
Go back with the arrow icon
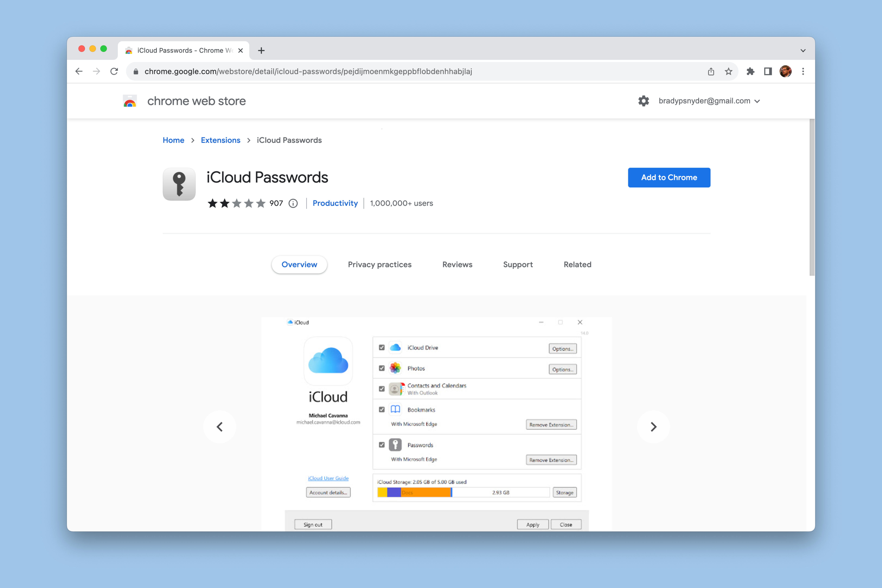pyautogui.click(x=79, y=71)
